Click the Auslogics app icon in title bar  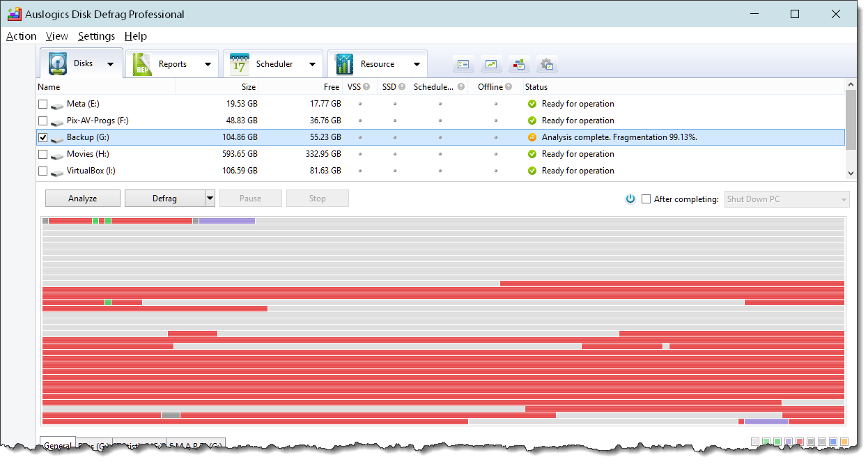[14, 14]
